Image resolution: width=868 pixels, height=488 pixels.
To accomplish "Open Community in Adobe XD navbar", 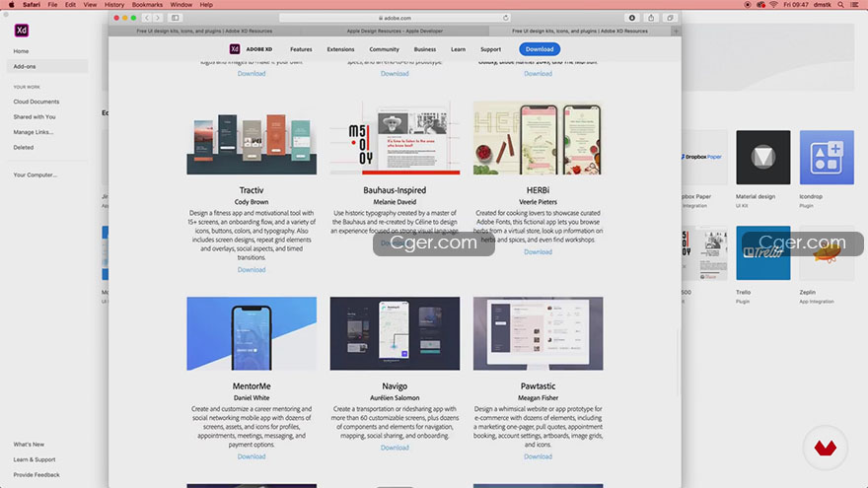I will coord(384,49).
